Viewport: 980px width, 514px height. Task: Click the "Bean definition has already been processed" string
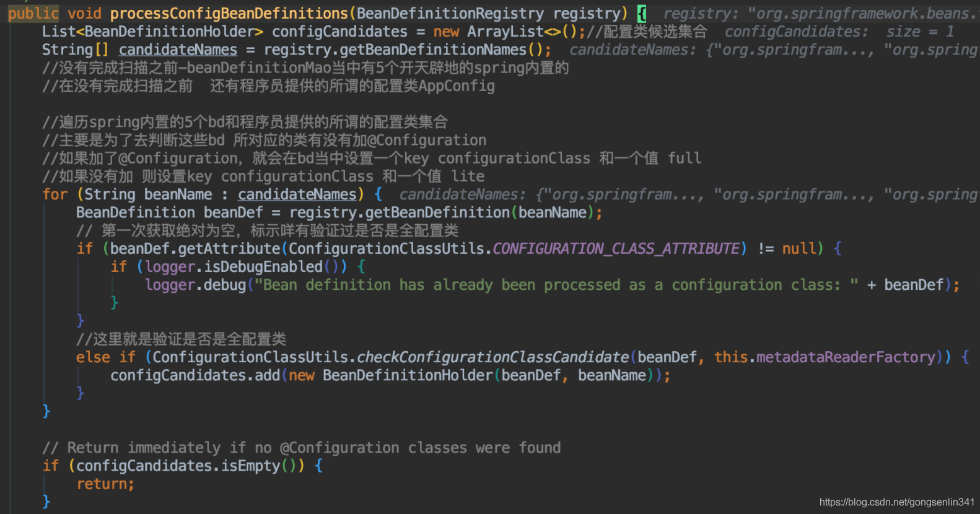(x=557, y=285)
